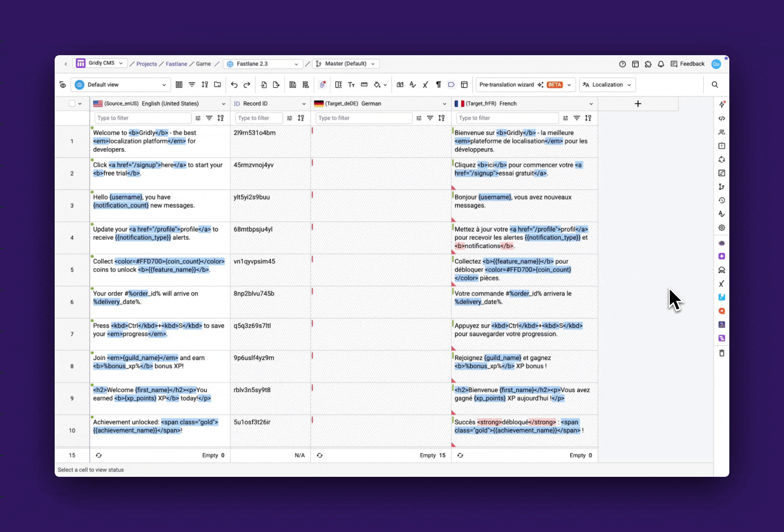784x532 pixels.
Task: Toggle the ruler icon in the toolbar
Action: [x=364, y=85]
